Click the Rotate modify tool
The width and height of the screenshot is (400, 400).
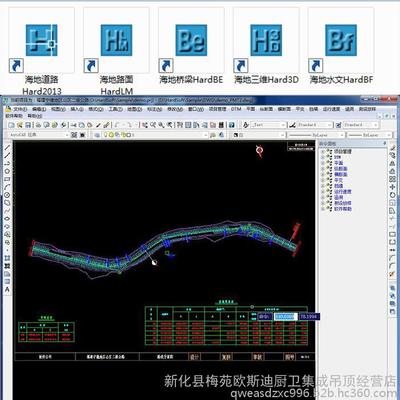point(393,195)
